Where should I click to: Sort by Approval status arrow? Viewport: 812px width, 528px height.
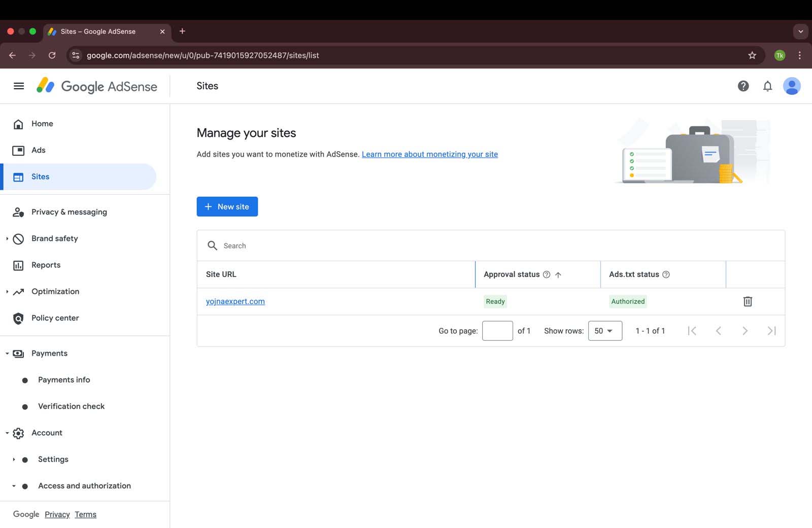click(558, 274)
